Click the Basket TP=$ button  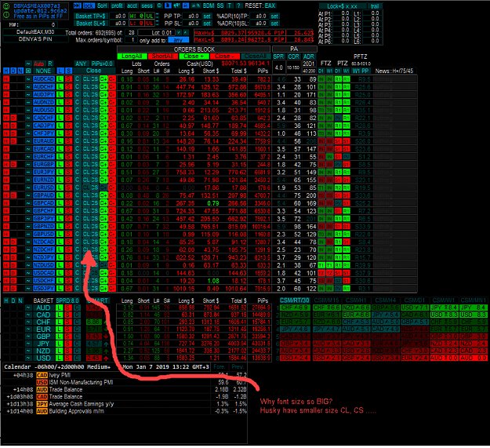coord(91,16)
